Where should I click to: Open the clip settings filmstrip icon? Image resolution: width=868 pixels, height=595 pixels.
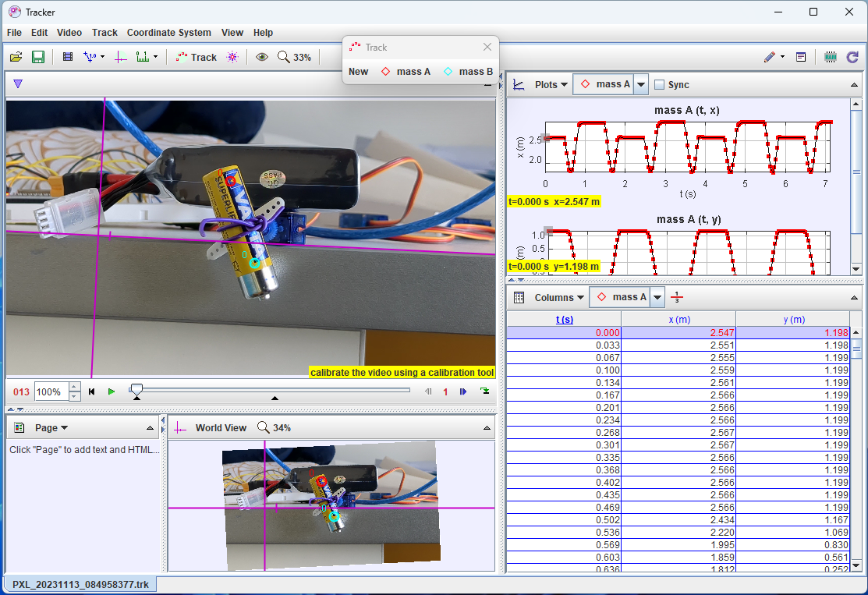(68, 57)
